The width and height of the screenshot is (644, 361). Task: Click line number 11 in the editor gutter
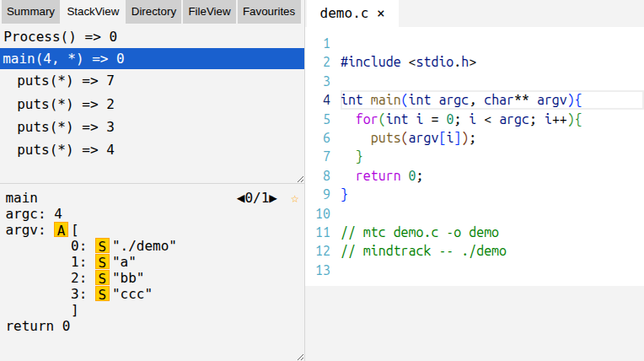pyautogui.click(x=323, y=233)
